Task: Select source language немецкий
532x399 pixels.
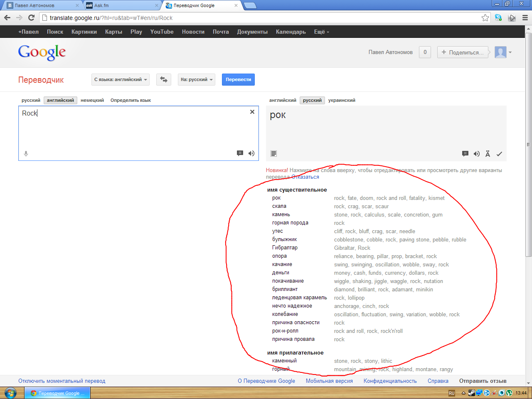Action: pos(92,100)
